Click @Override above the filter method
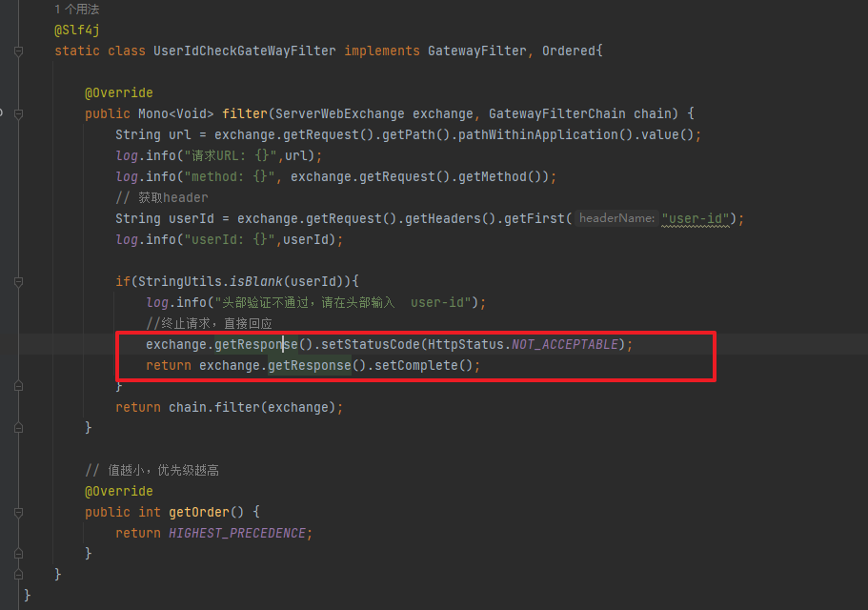 (x=118, y=93)
